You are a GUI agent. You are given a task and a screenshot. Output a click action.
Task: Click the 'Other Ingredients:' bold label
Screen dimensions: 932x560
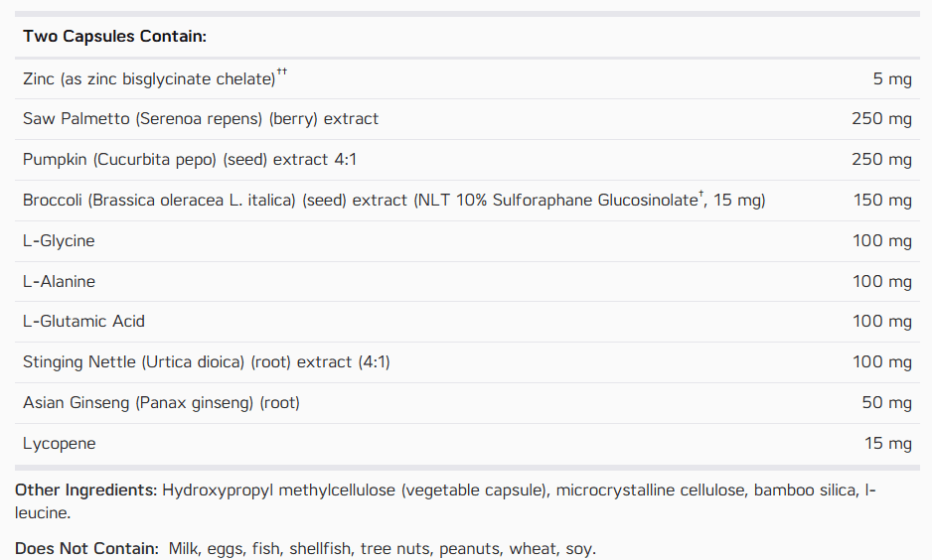click(86, 490)
